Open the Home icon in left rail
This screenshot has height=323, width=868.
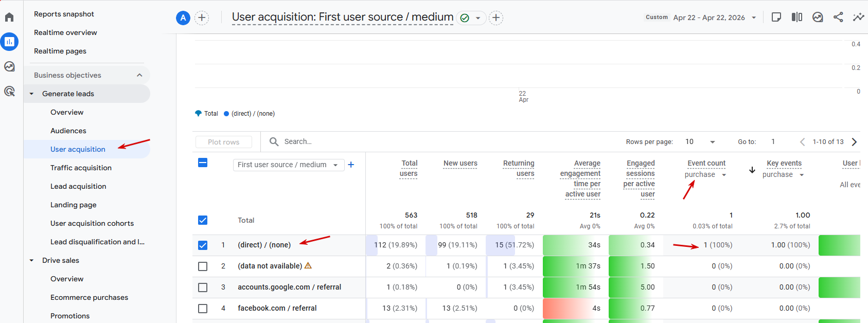pos(9,17)
